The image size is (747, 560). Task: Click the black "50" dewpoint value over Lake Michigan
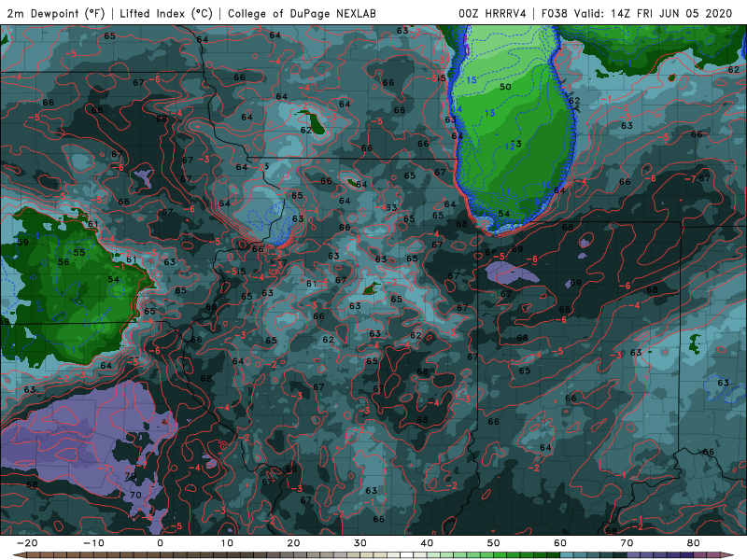click(x=505, y=87)
